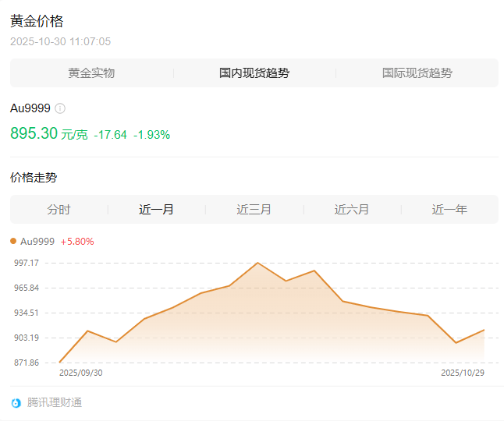The height and width of the screenshot is (421, 504).
Task: View the 近一年 price trend
Action: point(449,210)
